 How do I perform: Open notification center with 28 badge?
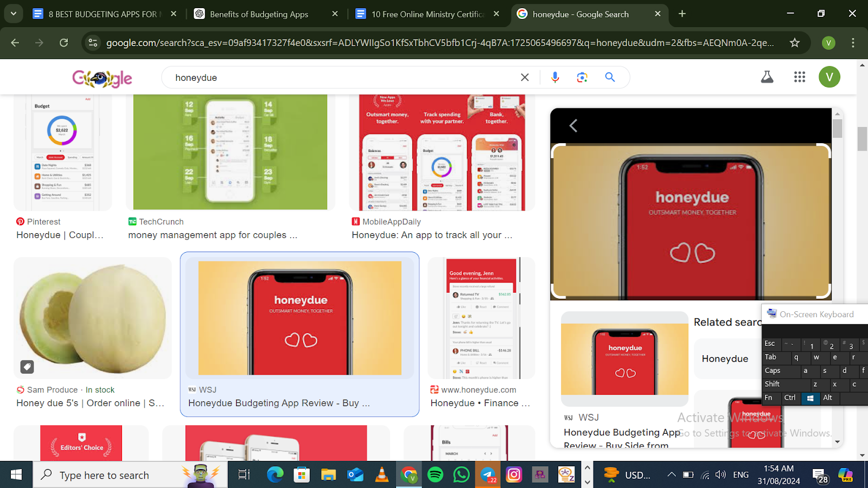[820, 476]
